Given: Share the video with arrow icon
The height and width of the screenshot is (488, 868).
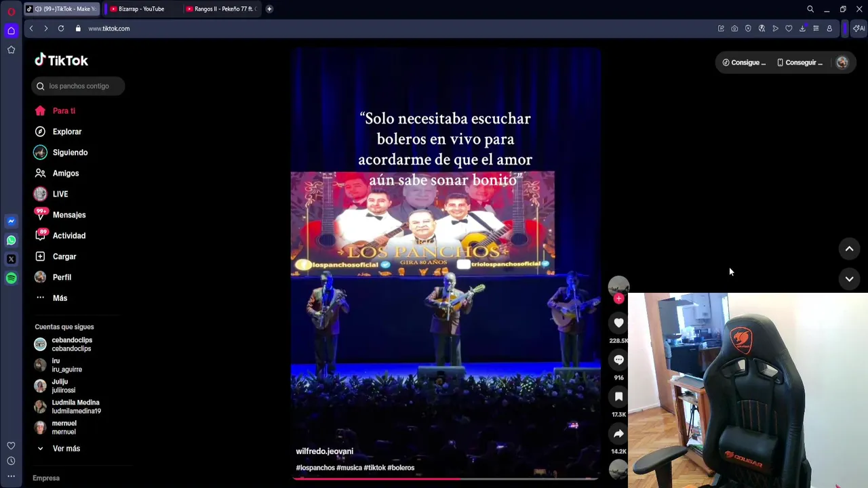Looking at the screenshot, I should point(618,433).
